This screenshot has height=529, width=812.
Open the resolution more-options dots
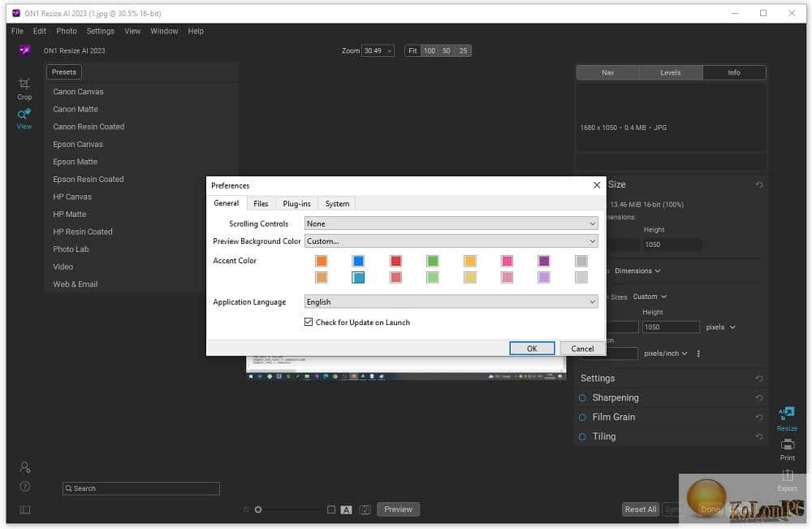click(x=698, y=353)
